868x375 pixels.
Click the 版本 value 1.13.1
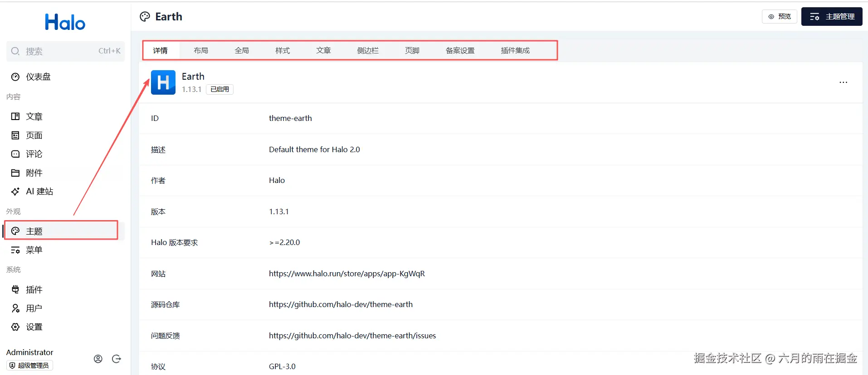tap(279, 212)
